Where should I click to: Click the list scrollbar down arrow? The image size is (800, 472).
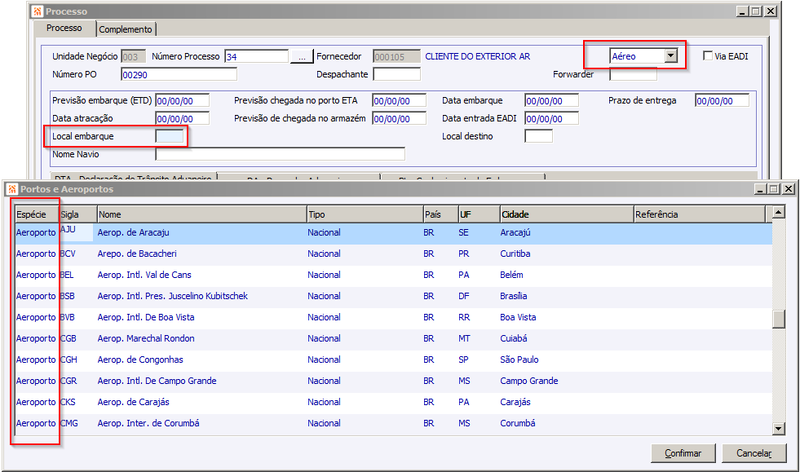[x=778, y=429]
